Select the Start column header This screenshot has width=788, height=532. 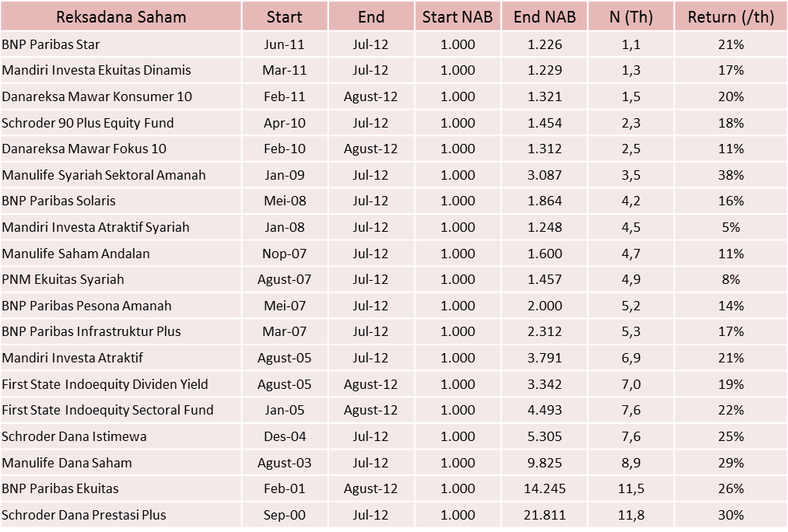(284, 17)
